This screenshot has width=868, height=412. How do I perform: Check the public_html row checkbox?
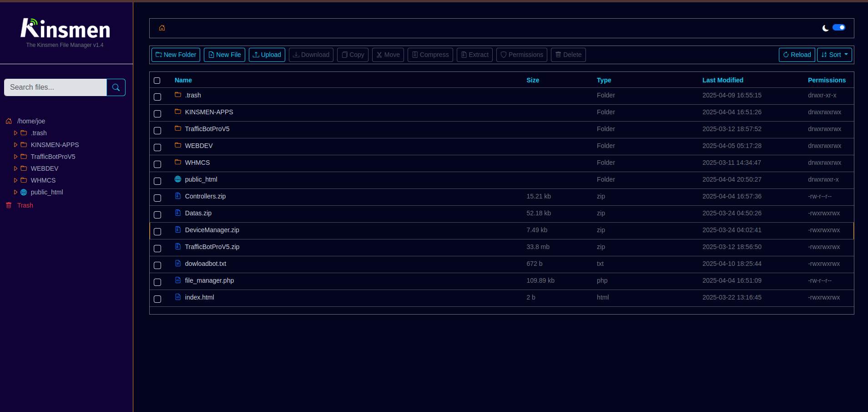[x=157, y=181]
